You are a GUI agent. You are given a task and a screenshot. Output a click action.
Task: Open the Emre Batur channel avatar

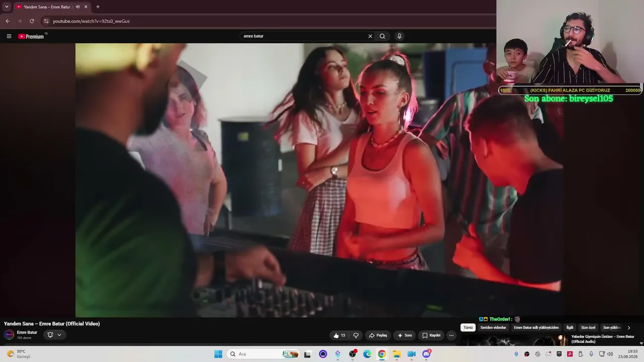(x=9, y=335)
